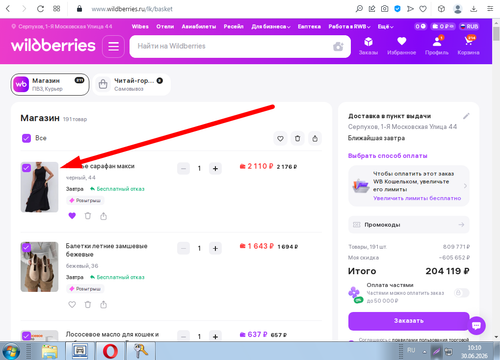Screen dimensions: 500x360
Task: Open the support chat bubble
Action: (x=476, y=325)
